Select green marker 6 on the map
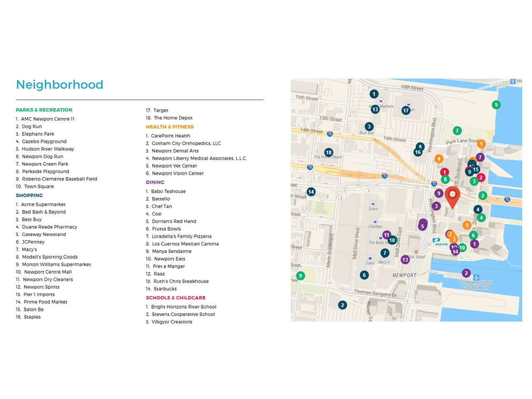Viewport: 532px width, 399px height. coord(473,235)
